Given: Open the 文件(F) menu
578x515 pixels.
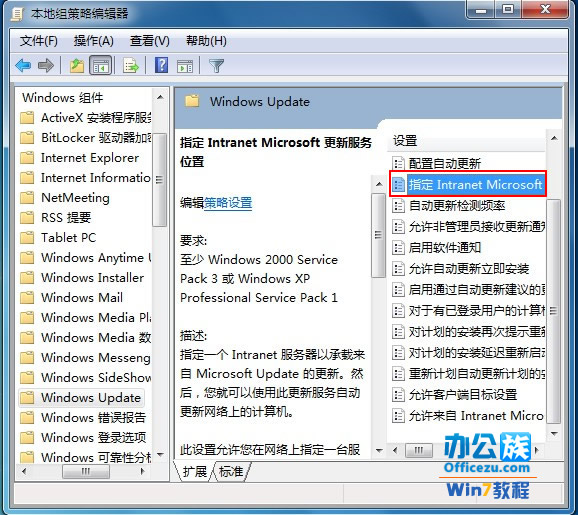Looking at the screenshot, I should pyautogui.click(x=39, y=41).
